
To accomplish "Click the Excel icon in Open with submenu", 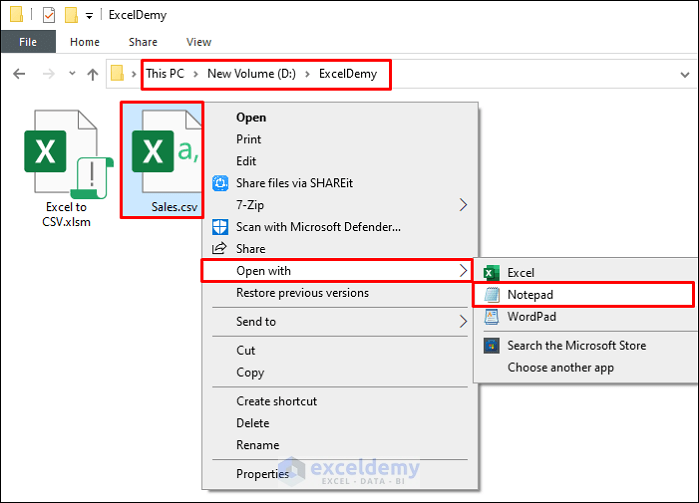I will pyautogui.click(x=491, y=272).
